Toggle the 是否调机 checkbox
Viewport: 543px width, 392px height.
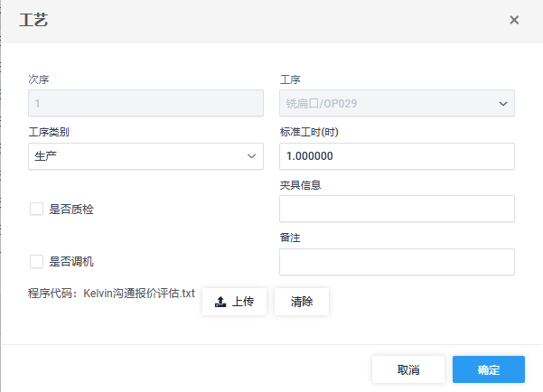tap(36, 261)
